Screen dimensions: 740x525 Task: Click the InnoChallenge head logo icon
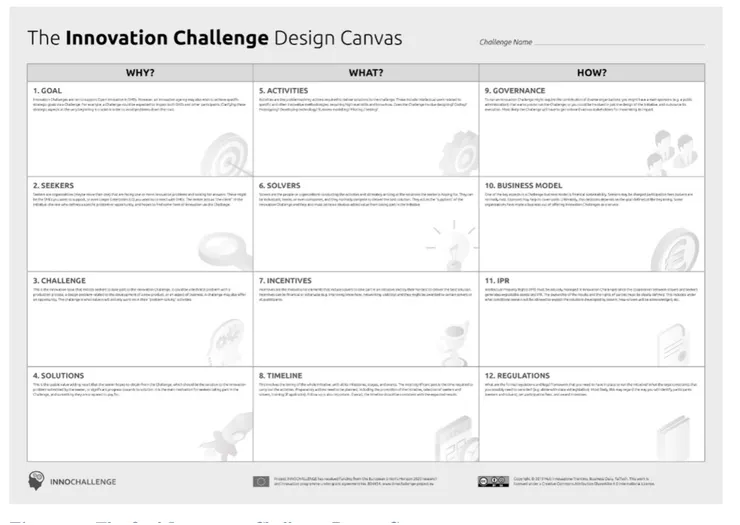(40, 480)
